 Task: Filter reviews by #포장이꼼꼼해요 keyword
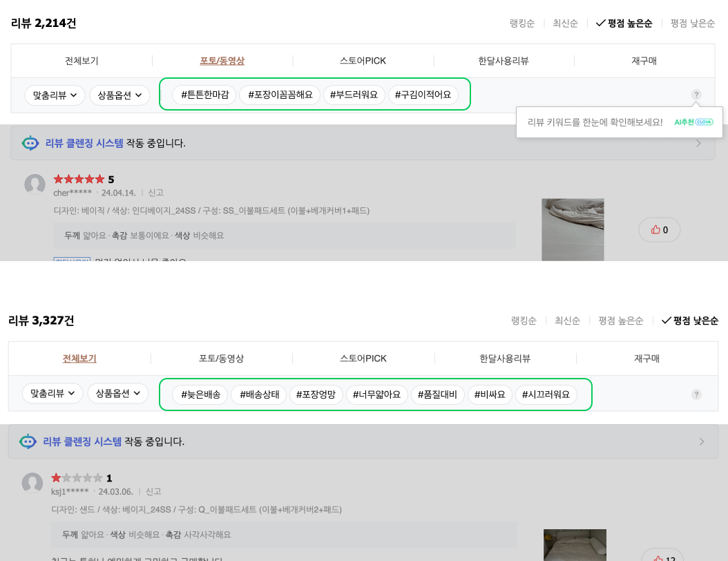click(280, 95)
